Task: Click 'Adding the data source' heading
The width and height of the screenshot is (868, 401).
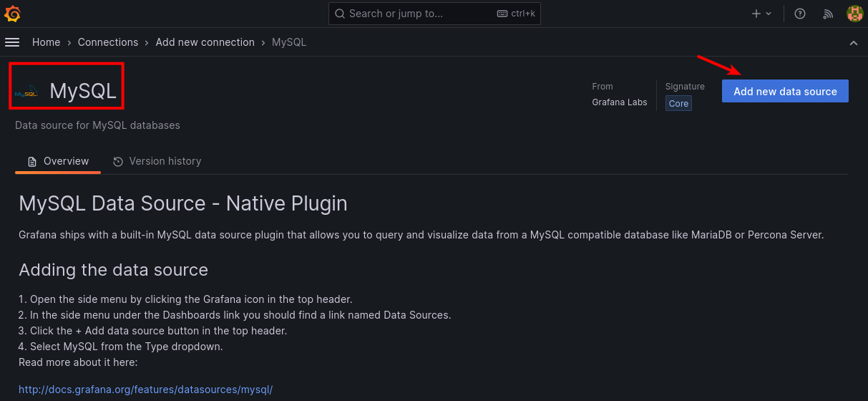Action: tap(114, 270)
